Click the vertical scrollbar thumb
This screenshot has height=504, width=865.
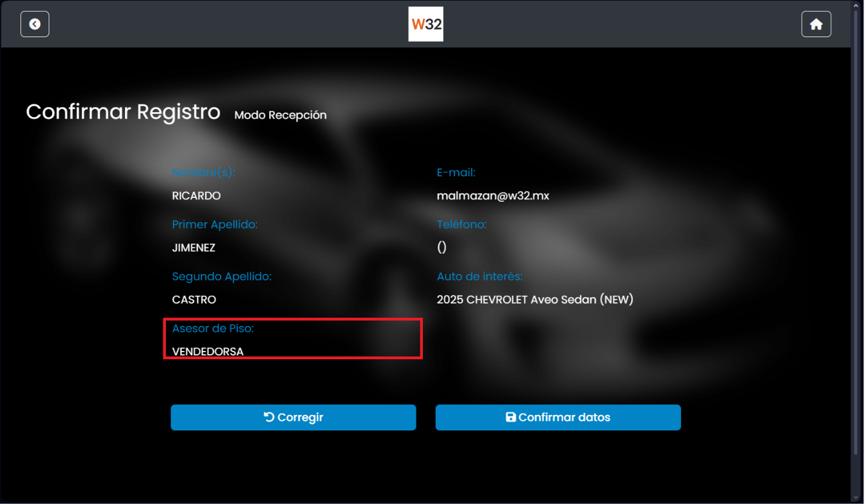(x=857, y=232)
